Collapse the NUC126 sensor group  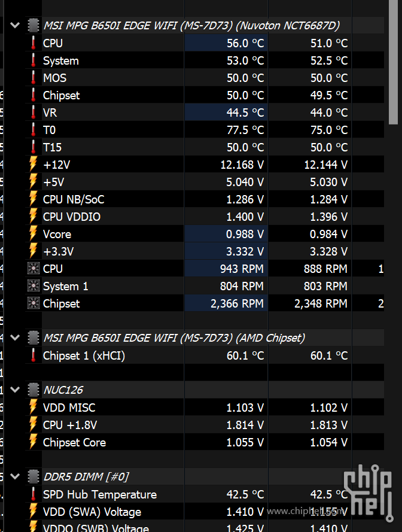click(15, 390)
